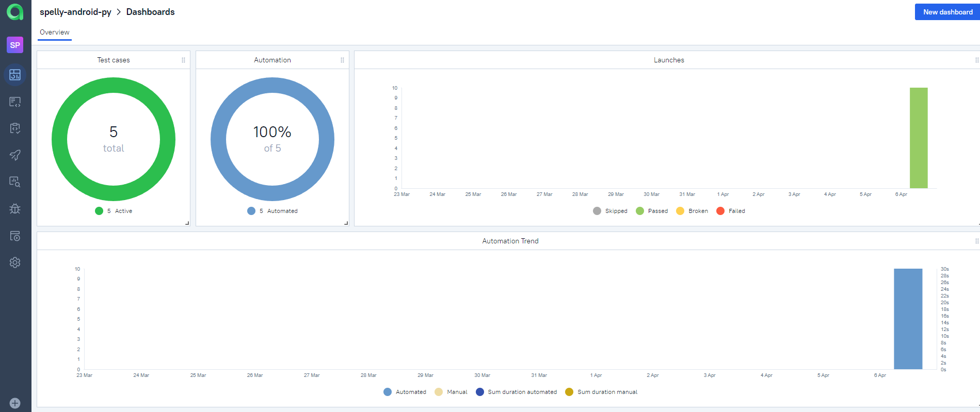This screenshot has height=412, width=980.
Task: Click the blue Automated bar on 6 Apr
Action: pos(908,319)
